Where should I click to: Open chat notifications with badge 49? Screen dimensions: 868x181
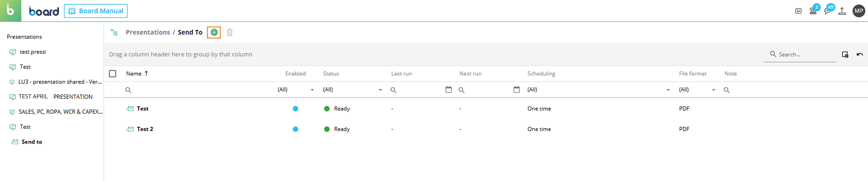pyautogui.click(x=828, y=11)
